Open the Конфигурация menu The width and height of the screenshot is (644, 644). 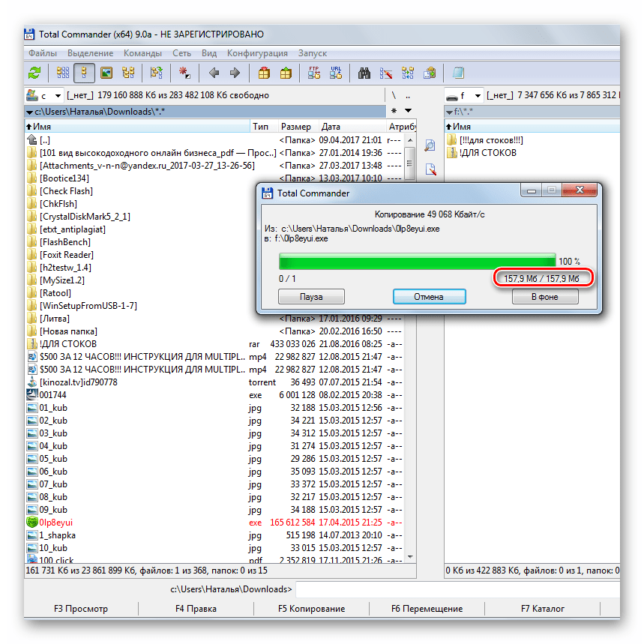(257, 53)
